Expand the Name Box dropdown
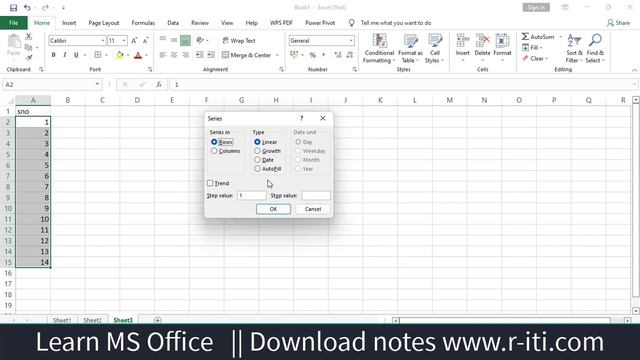 coord(97,84)
